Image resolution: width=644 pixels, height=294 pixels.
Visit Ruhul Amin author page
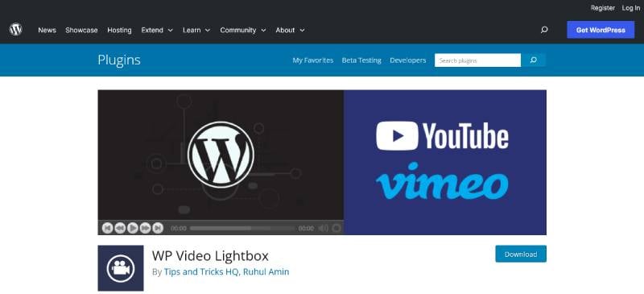(x=266, y=271)
